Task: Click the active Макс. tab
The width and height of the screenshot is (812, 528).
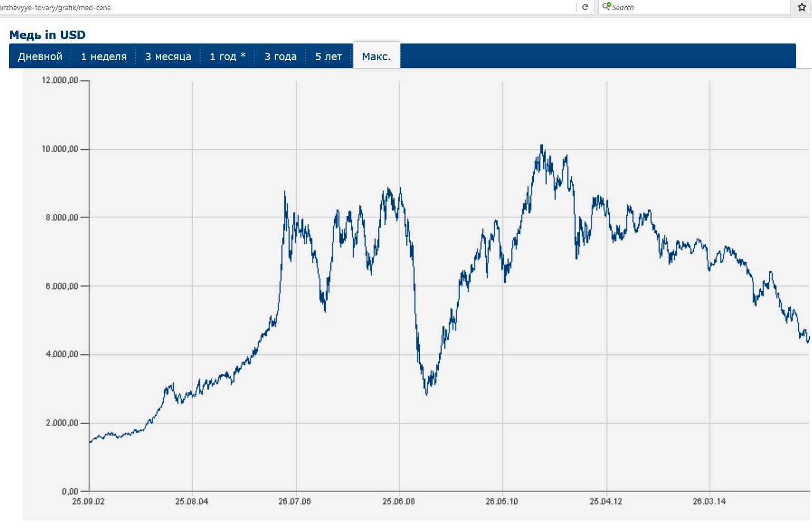Action: [x=376, y=56]
